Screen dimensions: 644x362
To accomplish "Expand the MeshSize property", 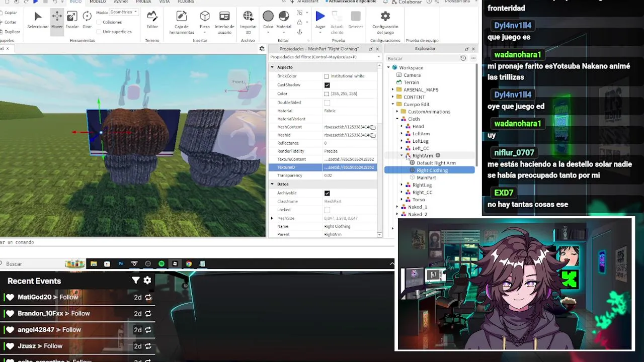I will pyautogui.click(x=272, y=218).
